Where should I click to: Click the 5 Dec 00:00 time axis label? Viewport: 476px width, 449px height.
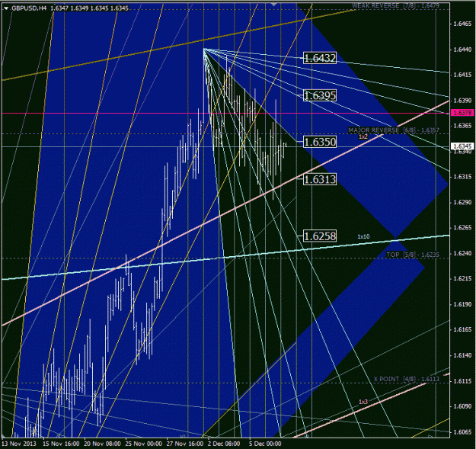point(265,444)
